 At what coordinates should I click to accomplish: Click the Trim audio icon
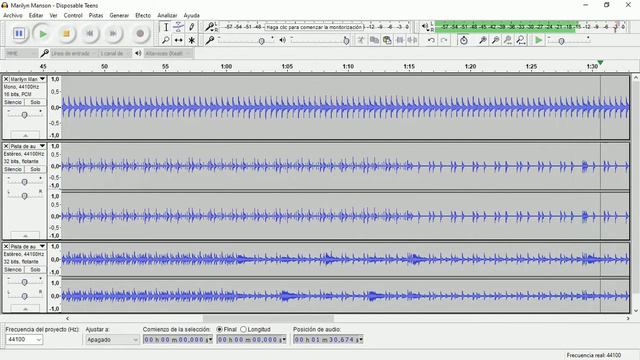pos(400,40)
